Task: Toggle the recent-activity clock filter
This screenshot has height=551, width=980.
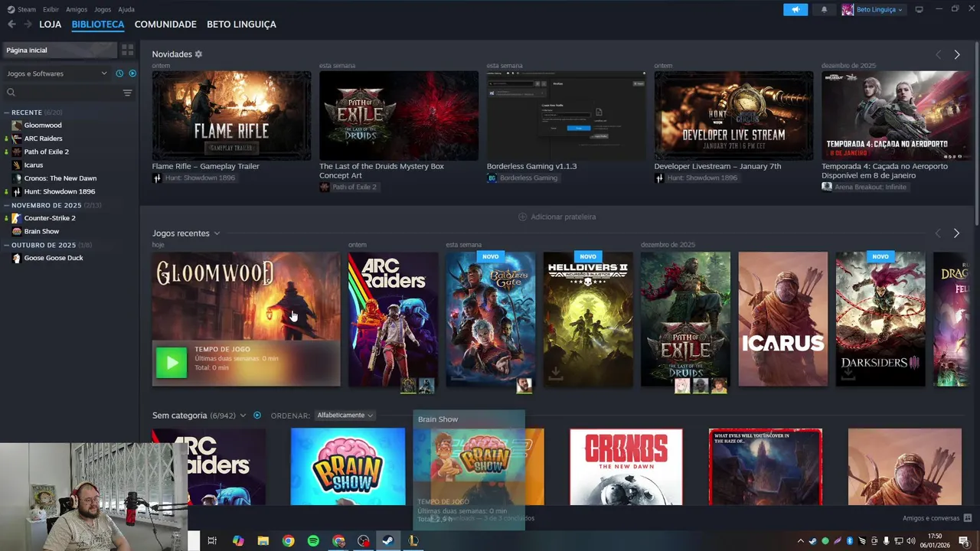Action: (x=119, y=73)
